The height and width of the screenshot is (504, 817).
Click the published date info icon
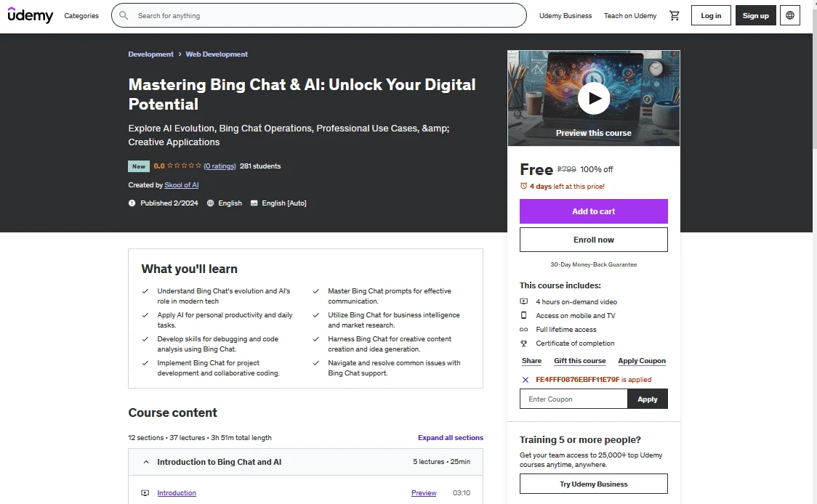pyautogui.click(x=132, y=203)
